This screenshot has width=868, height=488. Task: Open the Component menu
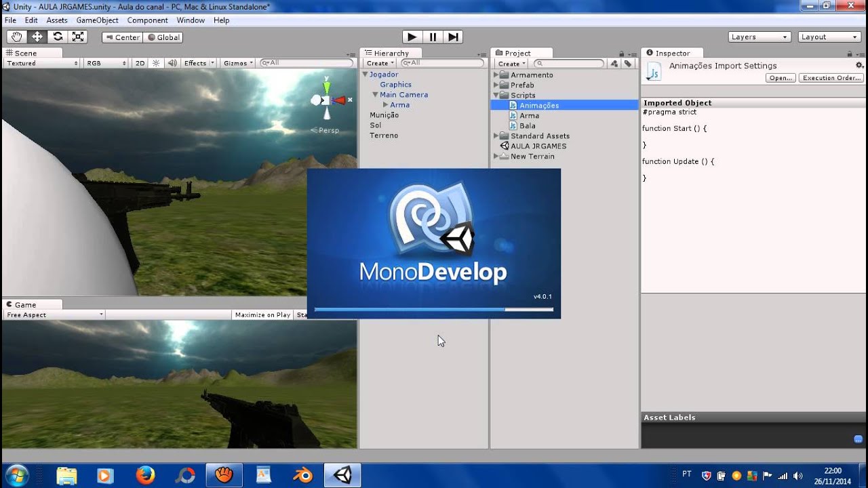[147, 20]
